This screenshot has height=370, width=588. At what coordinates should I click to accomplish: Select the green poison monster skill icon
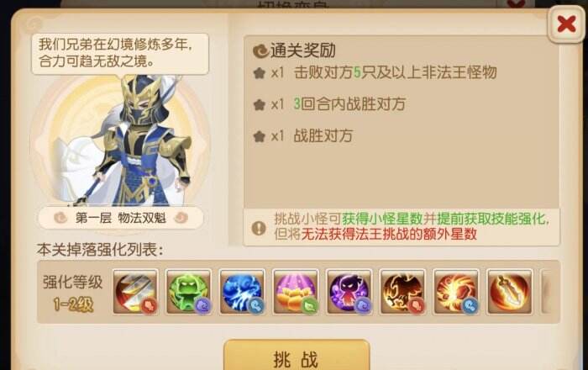(x=189, y=292)
